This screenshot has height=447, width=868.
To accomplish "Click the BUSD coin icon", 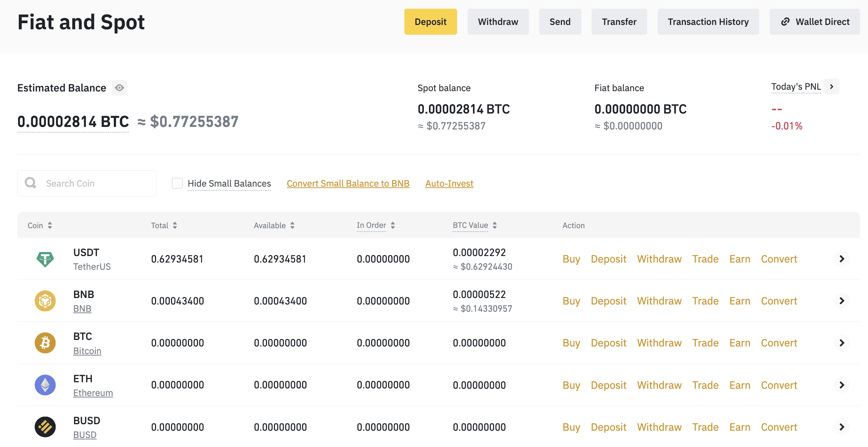I will click(45, 427).
